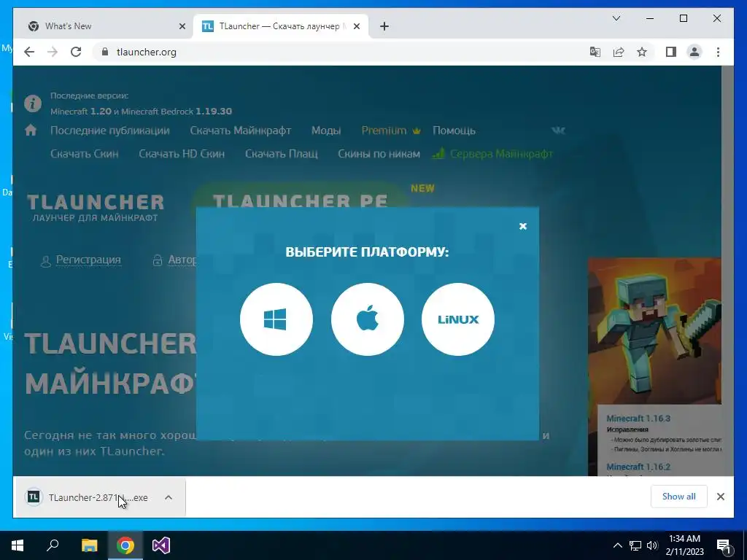
Task: Close the downloads bar
Action: click(x=720, y=497)
